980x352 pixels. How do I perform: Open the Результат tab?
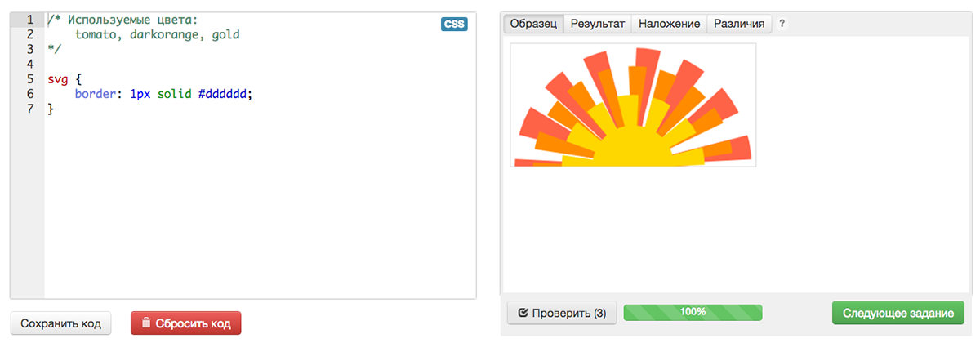(x=597, y=24)
